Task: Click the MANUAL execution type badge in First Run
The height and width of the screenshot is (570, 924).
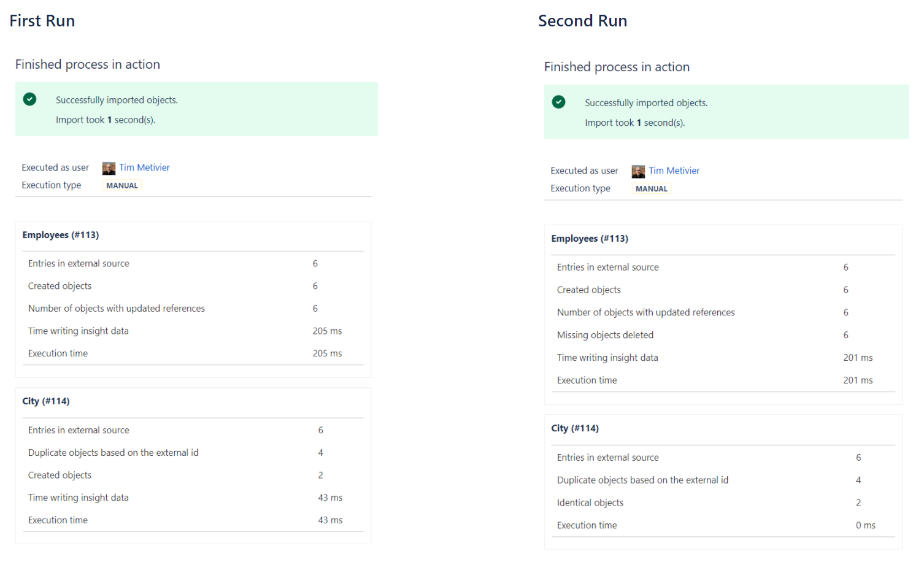Action: coord(122,185)
